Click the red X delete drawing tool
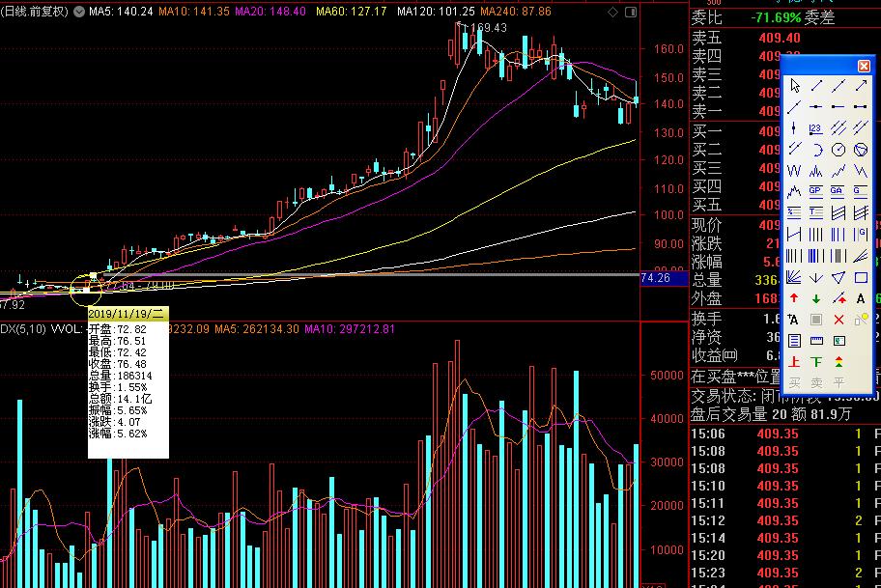 (838, 321)
